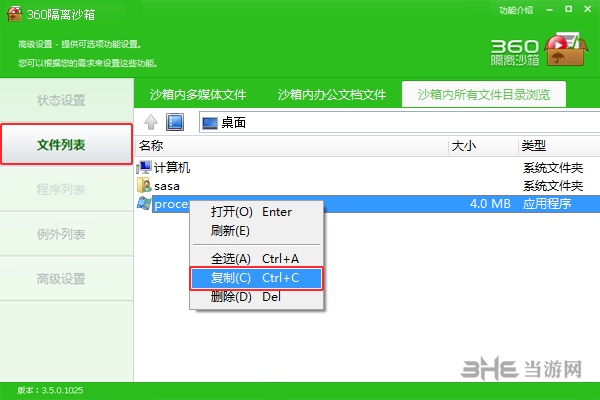This screenshot has width=600, height=400.
Task: Choose 刷新(E) in the context menu
Action: (x=256, y=231)
